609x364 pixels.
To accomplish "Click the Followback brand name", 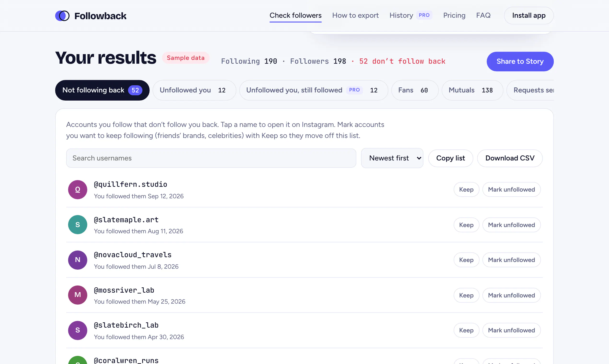I will tap(100, 16).
